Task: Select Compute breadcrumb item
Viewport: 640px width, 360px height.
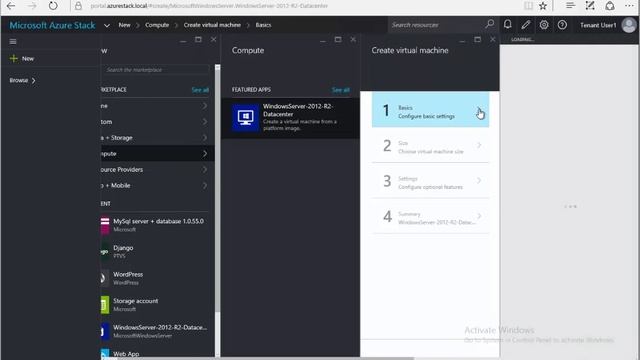Action: (x=157, y=25)
